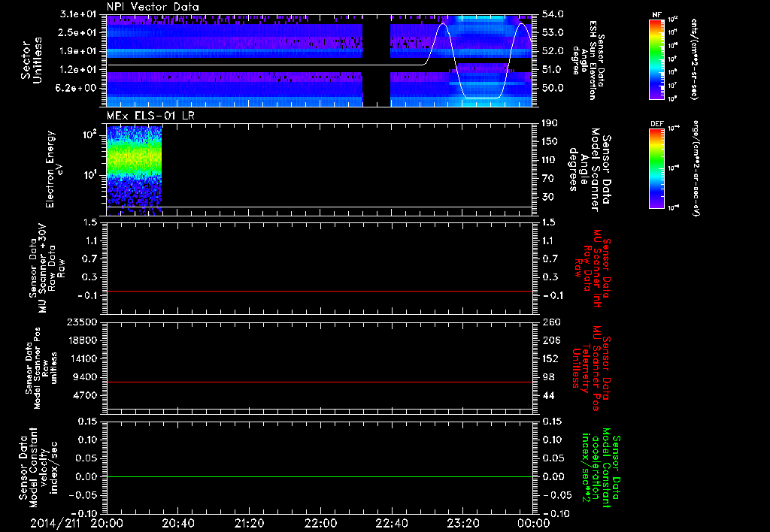Click the "98" telemetry tick label

[548, 377]
